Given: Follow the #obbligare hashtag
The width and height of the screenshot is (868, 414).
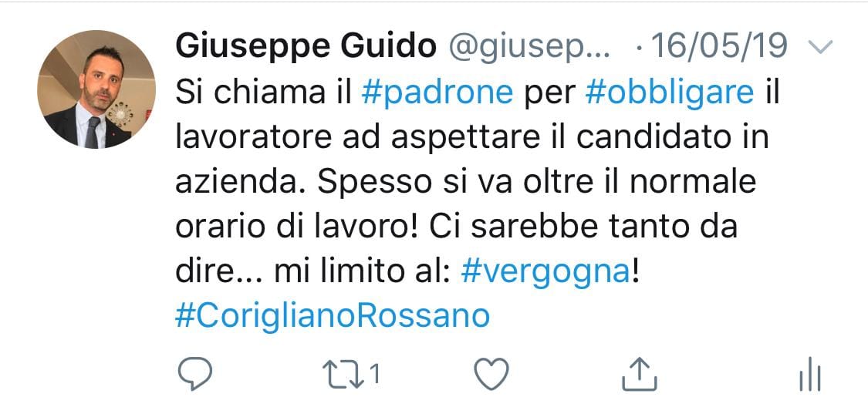Looking at the screenshot, I should tap(669, 93).
